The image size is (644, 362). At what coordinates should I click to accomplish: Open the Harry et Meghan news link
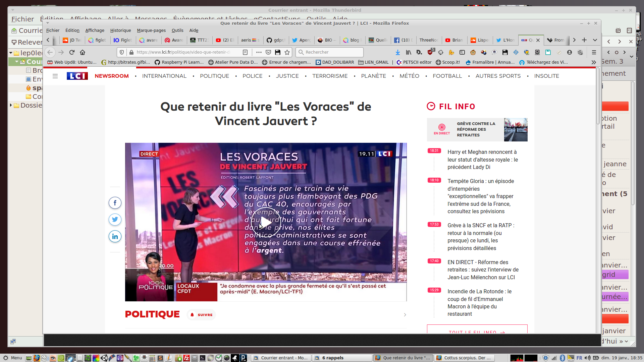pos(483,160)
